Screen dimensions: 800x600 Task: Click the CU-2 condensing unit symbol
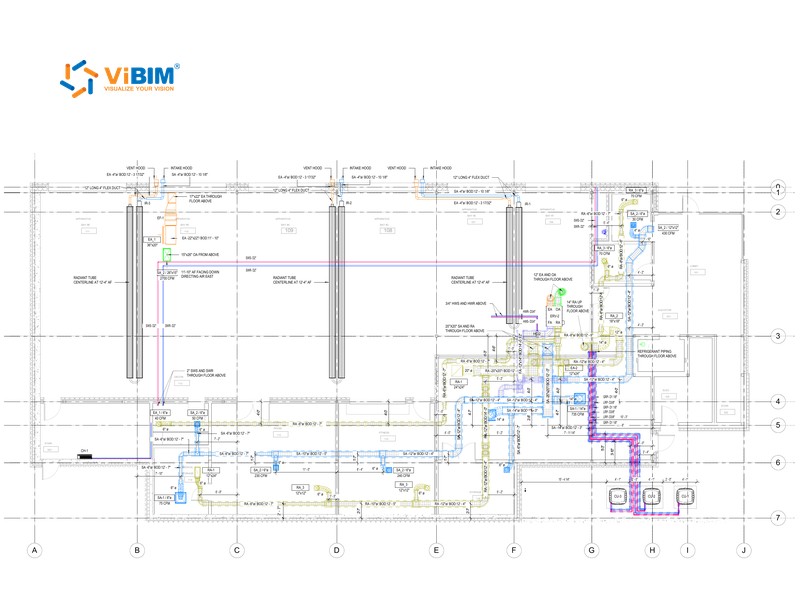click(x=652, y=496)
